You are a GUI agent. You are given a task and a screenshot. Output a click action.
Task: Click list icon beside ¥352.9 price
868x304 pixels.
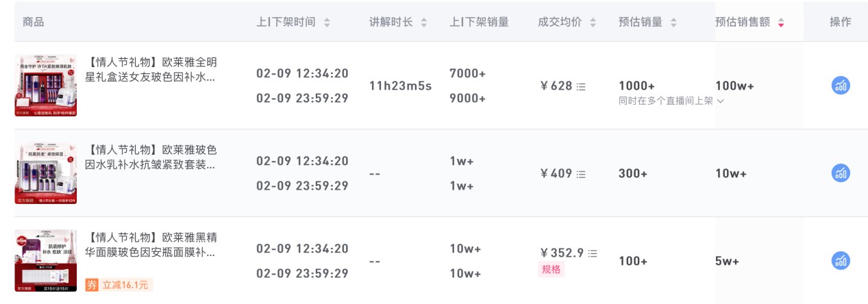click(x=593, y=253)
